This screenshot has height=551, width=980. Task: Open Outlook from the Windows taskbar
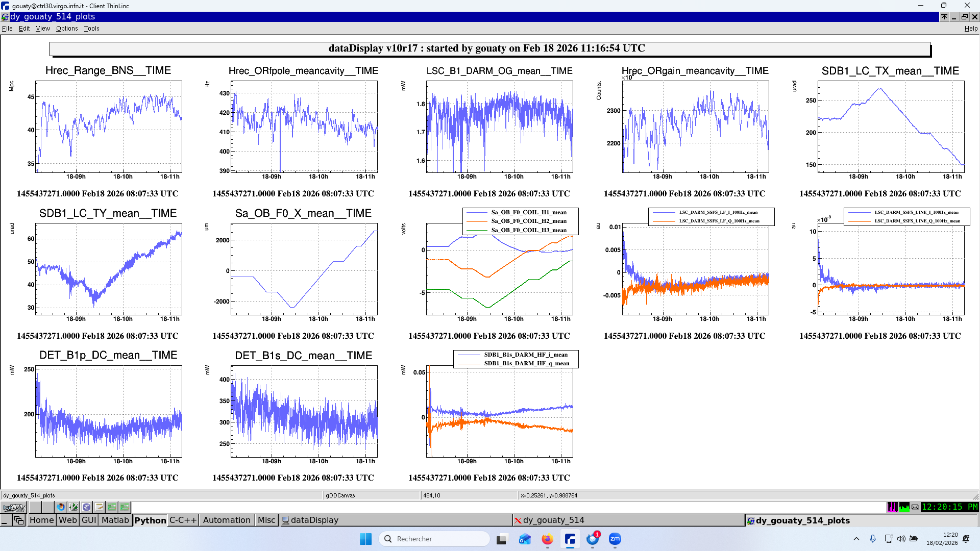(525, 539)
